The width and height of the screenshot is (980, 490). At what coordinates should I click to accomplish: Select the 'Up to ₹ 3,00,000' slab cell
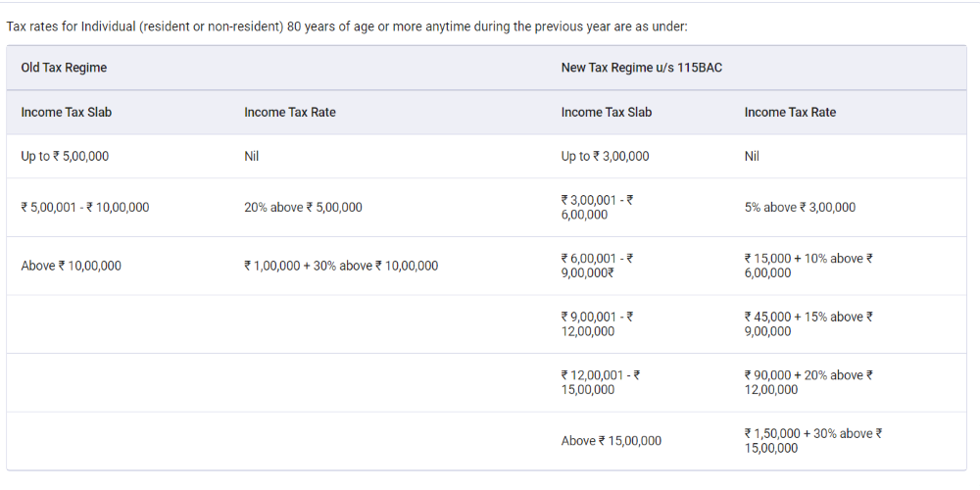tap(605, 157)
